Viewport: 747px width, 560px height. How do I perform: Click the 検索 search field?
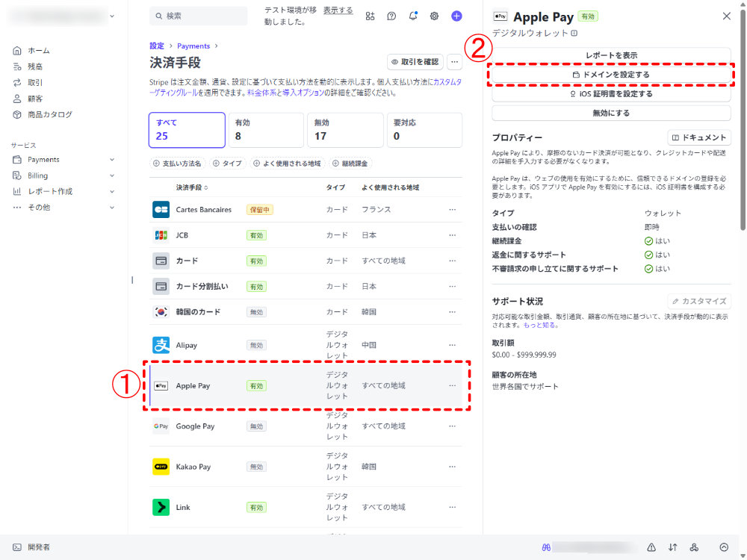click(199, 16)
